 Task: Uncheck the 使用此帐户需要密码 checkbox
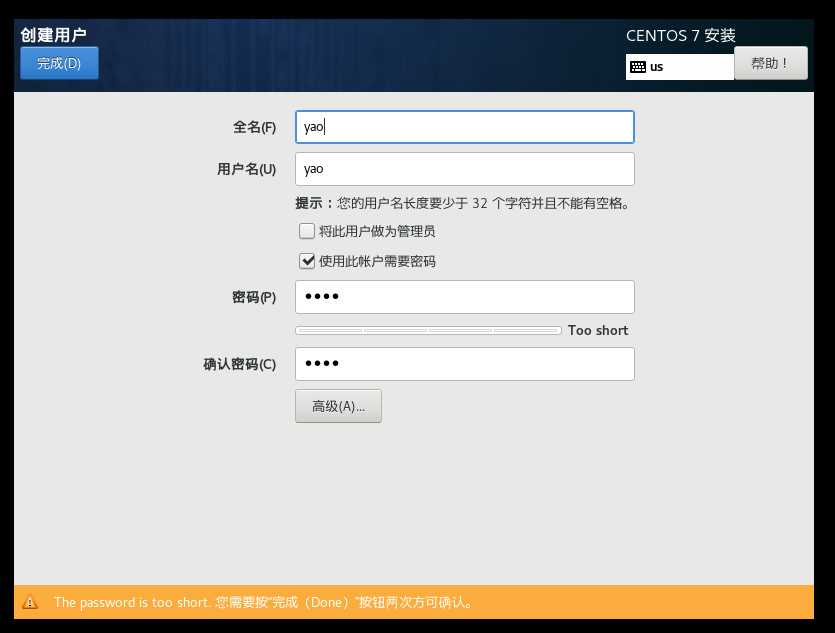(x=307, y=261)
